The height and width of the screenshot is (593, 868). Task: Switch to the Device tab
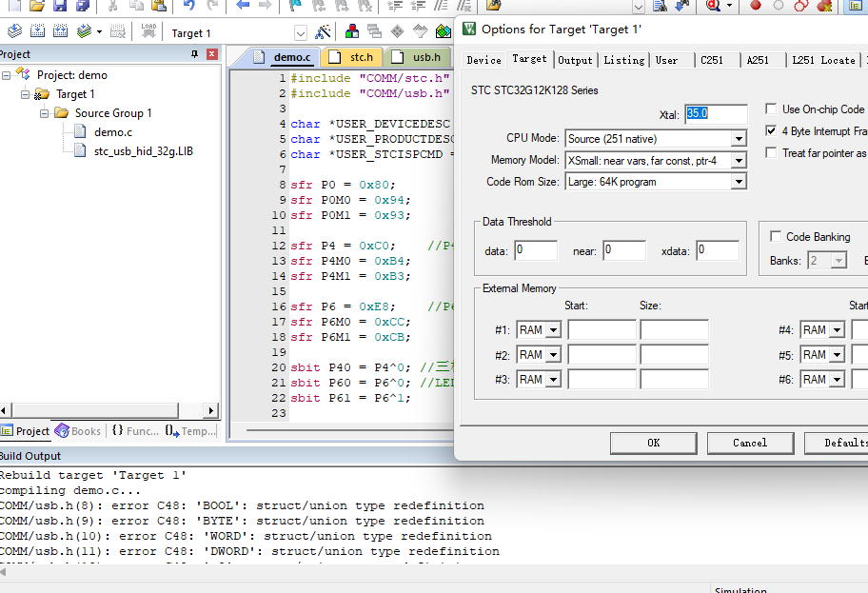pyautogui.click(x=483, y=60)
